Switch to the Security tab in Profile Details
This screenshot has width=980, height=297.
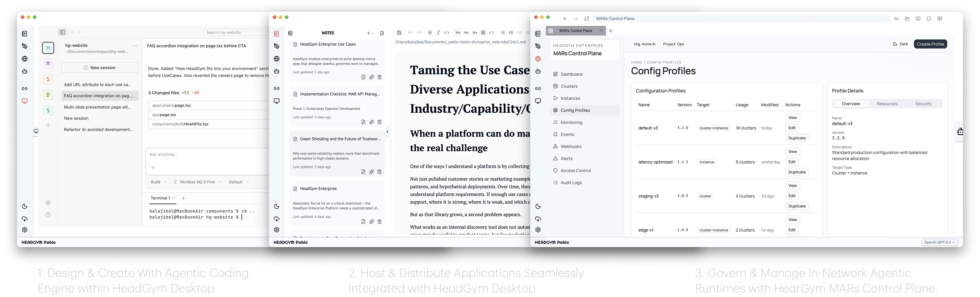coord(923,104)
